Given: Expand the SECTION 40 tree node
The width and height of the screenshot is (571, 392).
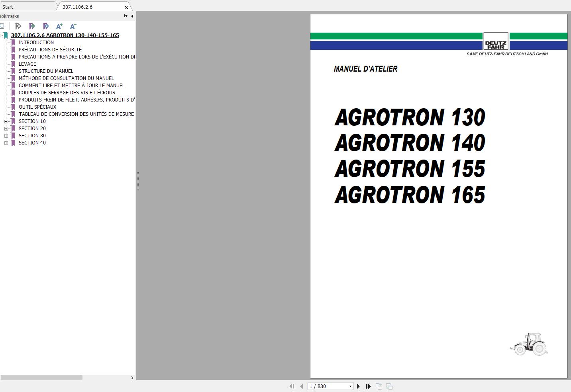Looking at the screenshot, I should 6,143.
